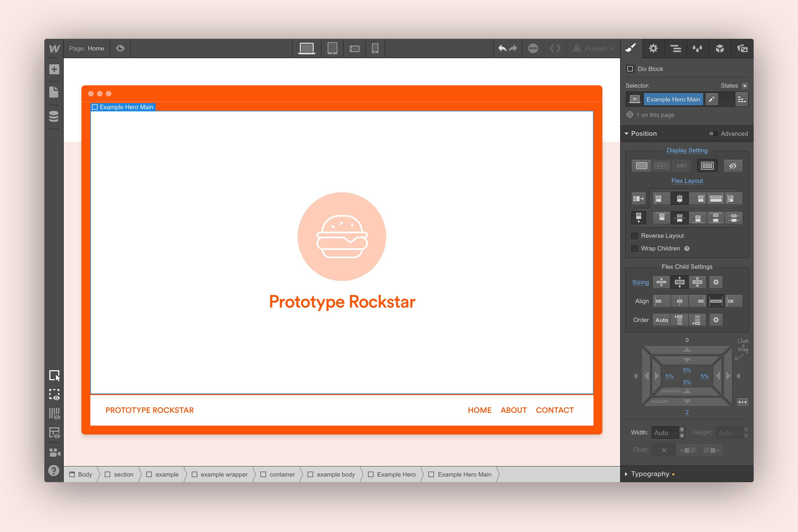
Task: Click the undo arrow
Action: pyautogui.click(x=502, y=48)
